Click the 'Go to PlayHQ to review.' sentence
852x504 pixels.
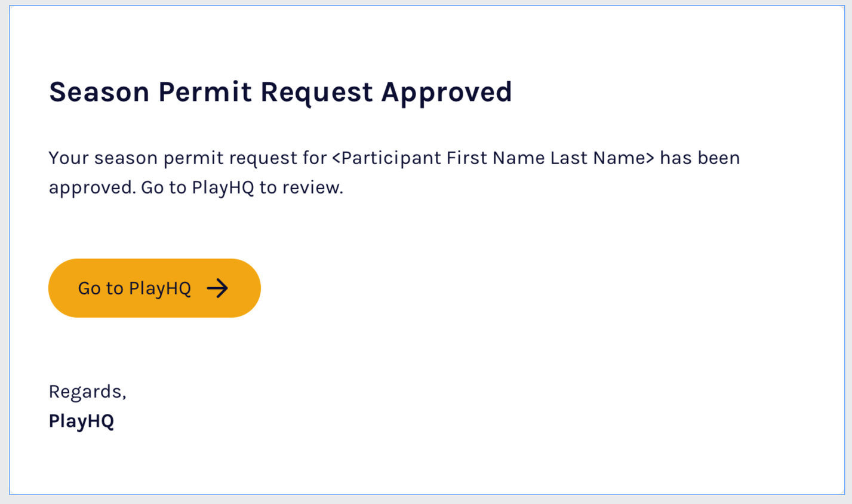click(x=242, y=188)
